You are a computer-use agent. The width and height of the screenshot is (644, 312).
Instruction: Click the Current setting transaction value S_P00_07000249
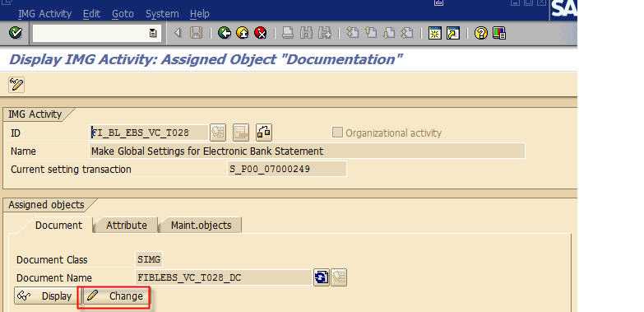tap(287, 169)
